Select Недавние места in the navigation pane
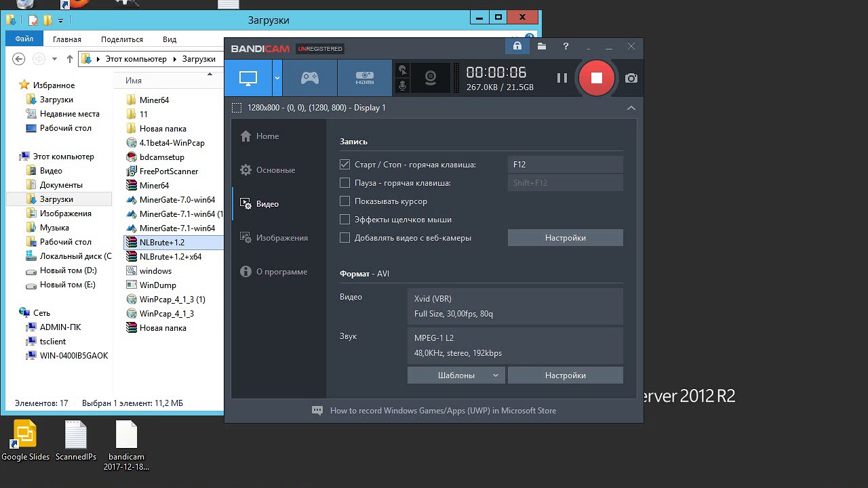Viewport: 868px width, 488px height. pos(69,114)
